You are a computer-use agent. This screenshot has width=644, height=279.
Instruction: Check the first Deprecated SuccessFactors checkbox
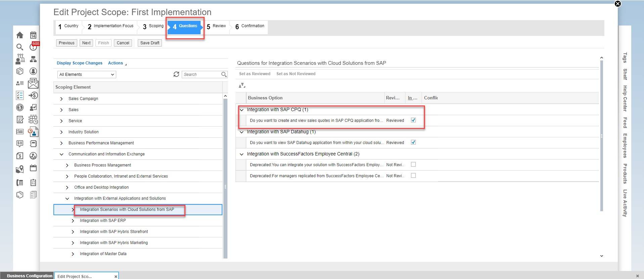(x=413, y=165)
